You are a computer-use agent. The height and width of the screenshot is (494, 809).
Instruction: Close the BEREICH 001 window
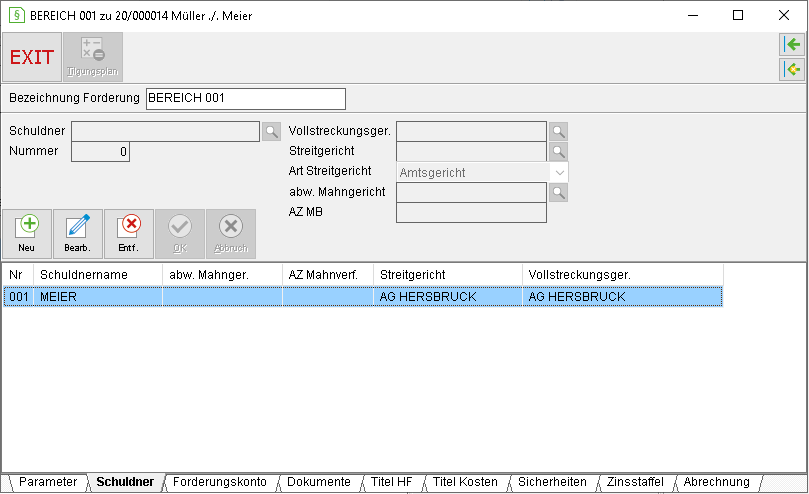point(784,15)
